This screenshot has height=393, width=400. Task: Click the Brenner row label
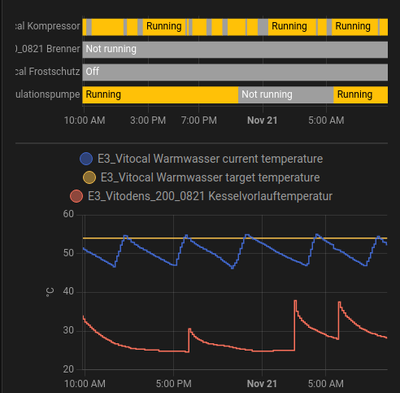(47, 49)
